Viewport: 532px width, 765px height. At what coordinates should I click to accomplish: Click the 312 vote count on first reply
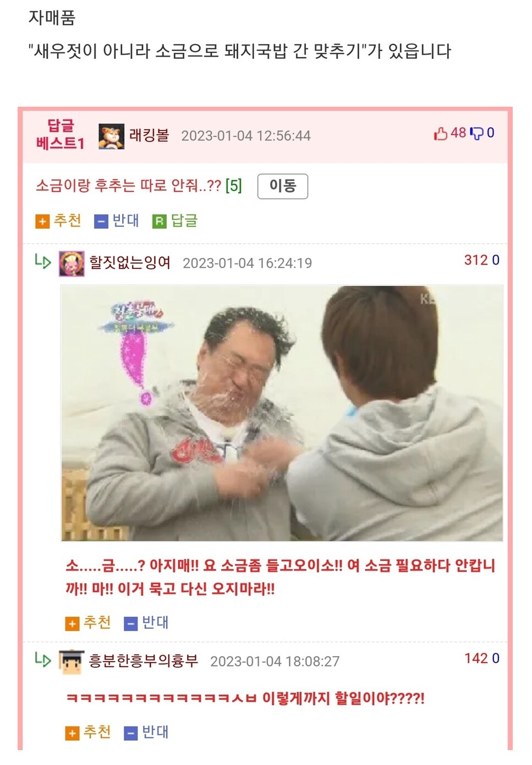[x=476, y=260]
